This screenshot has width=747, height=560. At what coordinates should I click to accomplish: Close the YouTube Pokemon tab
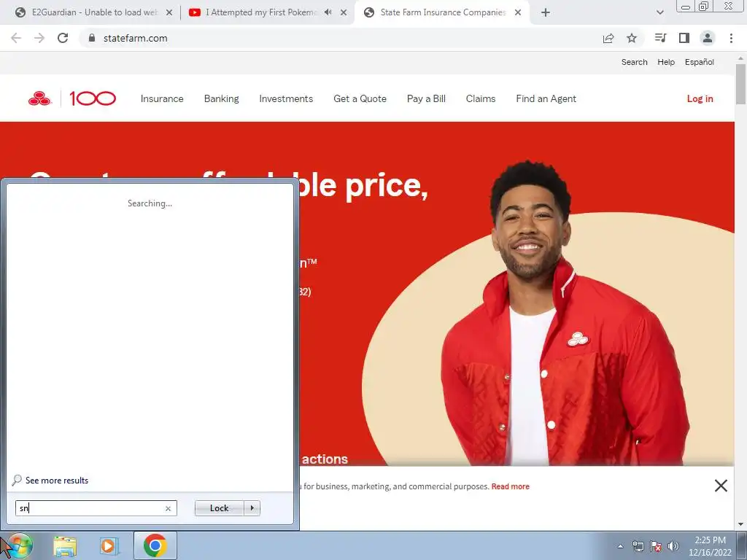click(344, 13)
